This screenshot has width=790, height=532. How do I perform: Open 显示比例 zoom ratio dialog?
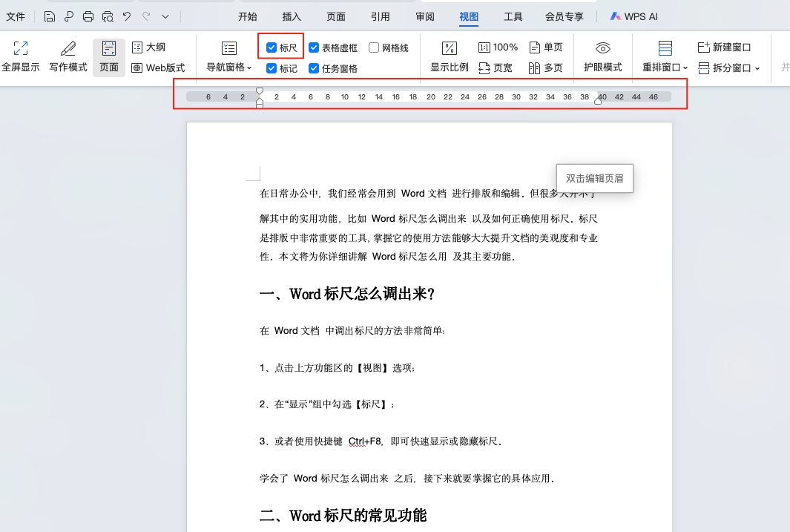[x=450, y=56]
